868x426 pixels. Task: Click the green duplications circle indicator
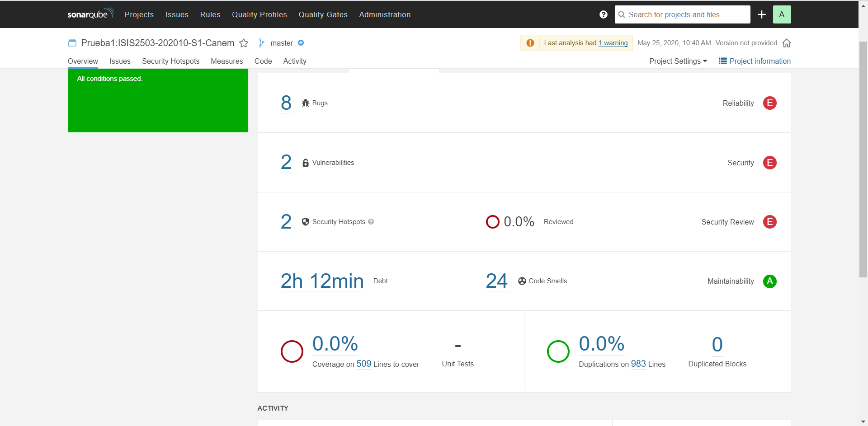(x=558, y=351)
